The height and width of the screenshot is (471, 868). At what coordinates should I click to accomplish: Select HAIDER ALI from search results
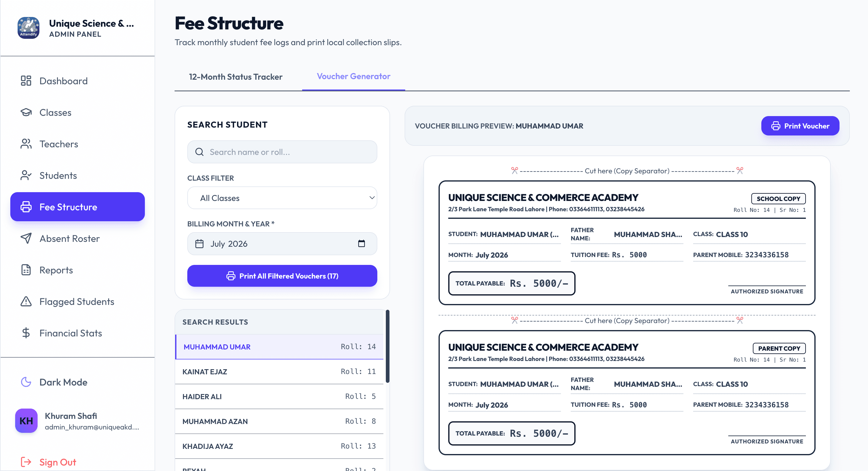[279, 396]
